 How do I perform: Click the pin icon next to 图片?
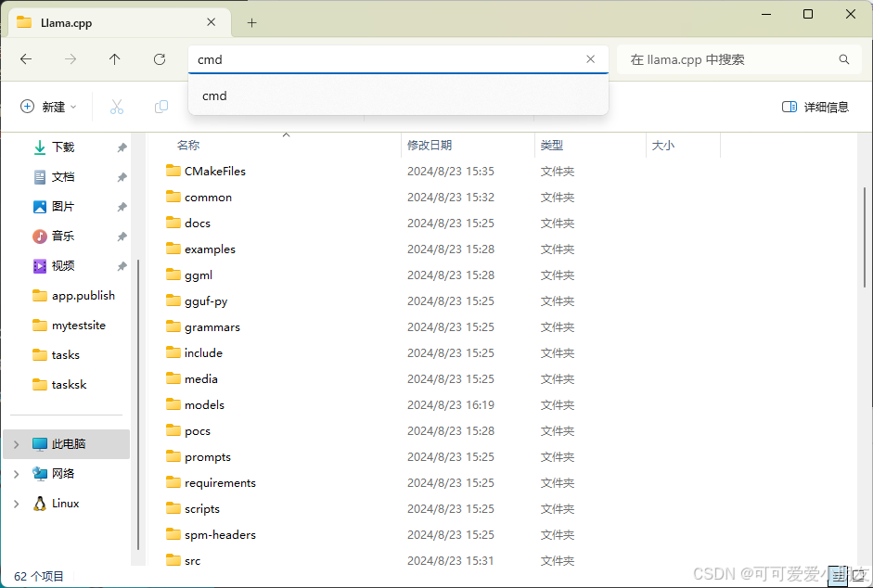pos(122,207)
